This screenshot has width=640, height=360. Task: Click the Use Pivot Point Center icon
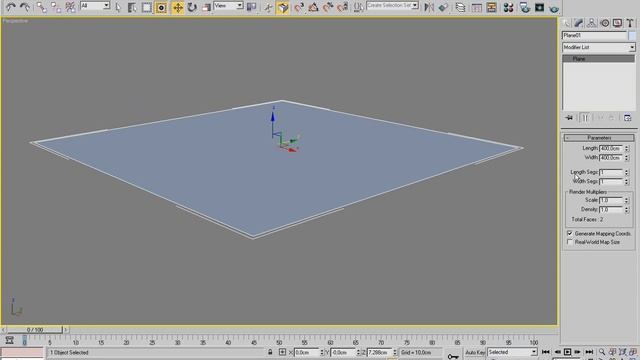[251, 7]
